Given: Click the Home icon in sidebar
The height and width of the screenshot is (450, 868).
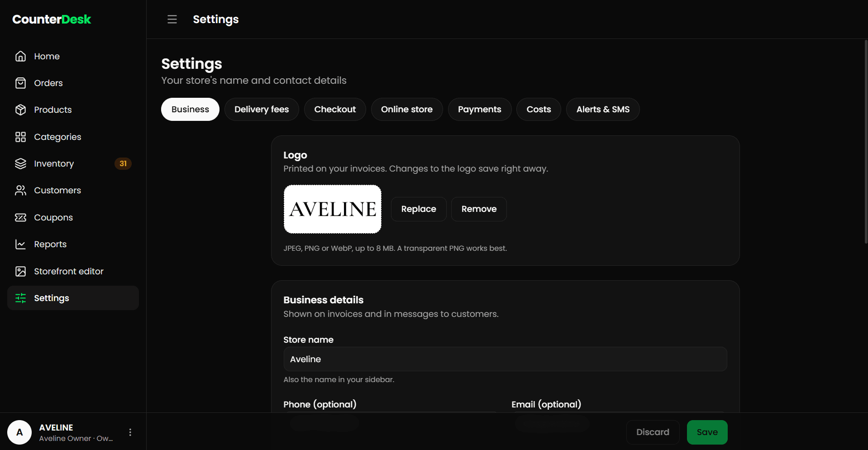Looking at the screenshot, I should [x=20, y=56].
